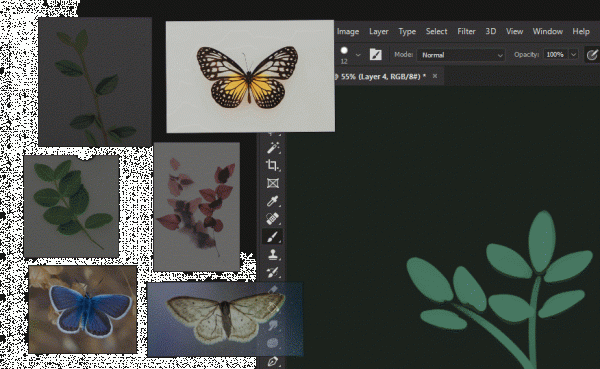The image size is (600, 369).
Task: Select the Brush tool in toolbar
Action: coord(272,237)
